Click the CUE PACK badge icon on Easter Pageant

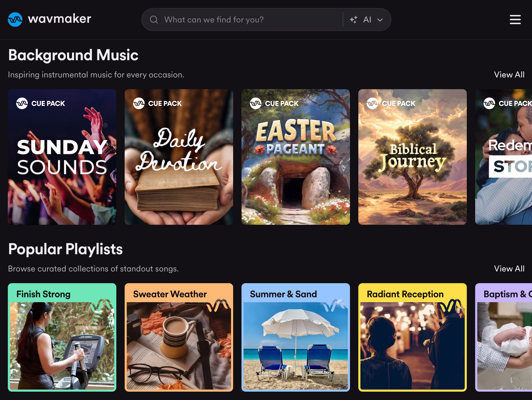pyautogui.click(x=256, y=103)
